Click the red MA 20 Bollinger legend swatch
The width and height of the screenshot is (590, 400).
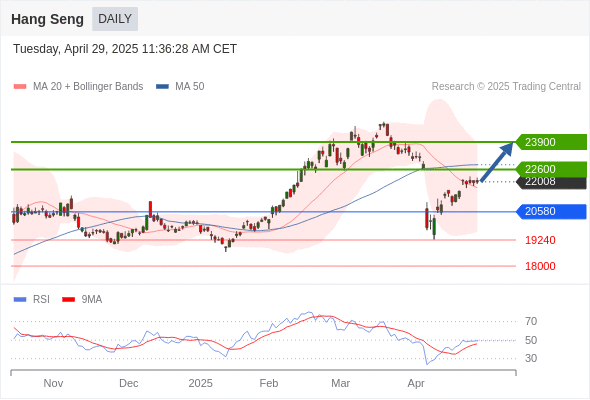click(x=20, y=87)
